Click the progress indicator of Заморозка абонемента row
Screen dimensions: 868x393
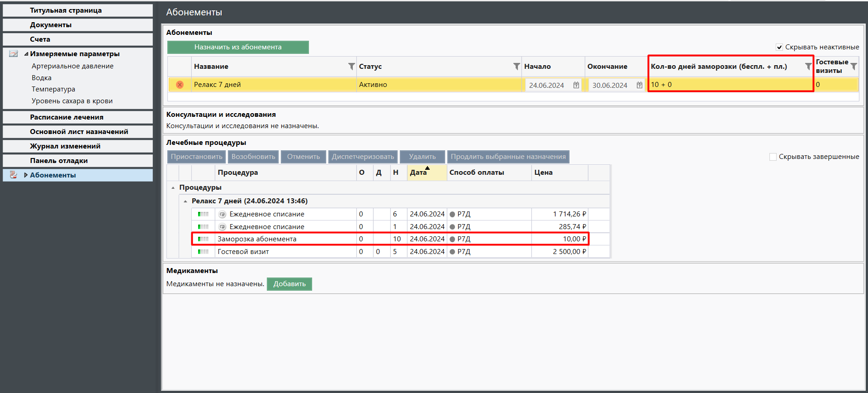[203, 239]
